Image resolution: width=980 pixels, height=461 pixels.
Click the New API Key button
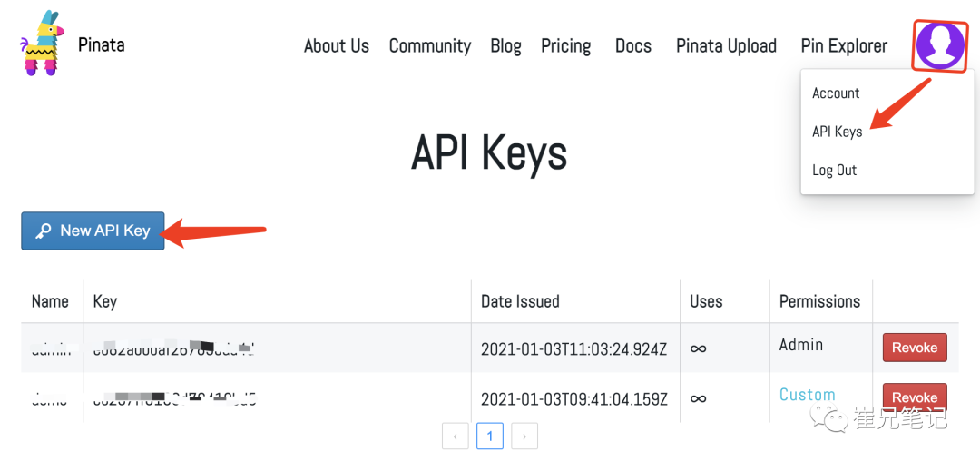pos(93,230)
